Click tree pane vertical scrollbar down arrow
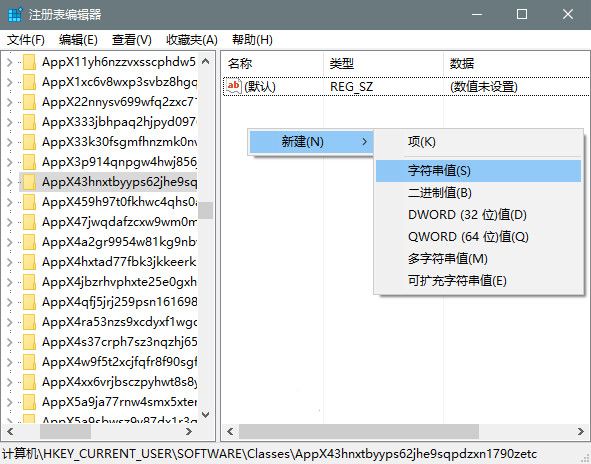This screenshot has height=464, width=591. pyautogui.click(x=205, y=415)
